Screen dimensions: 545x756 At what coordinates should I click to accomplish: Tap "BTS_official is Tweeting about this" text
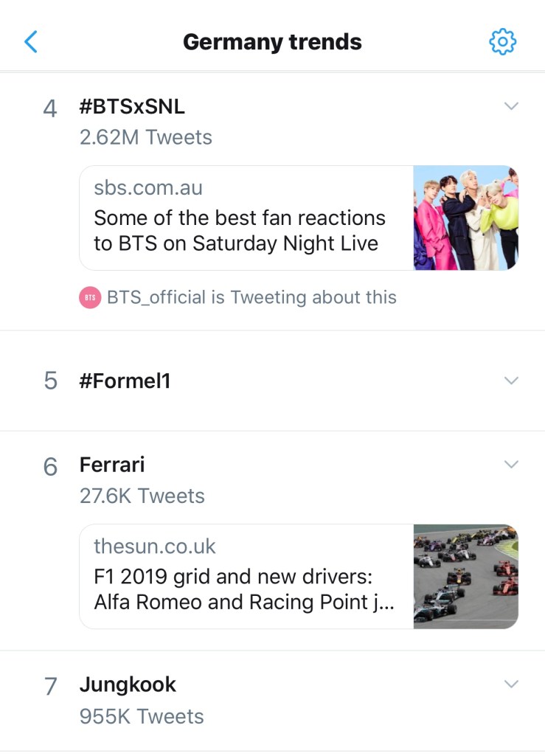point(251,298)
